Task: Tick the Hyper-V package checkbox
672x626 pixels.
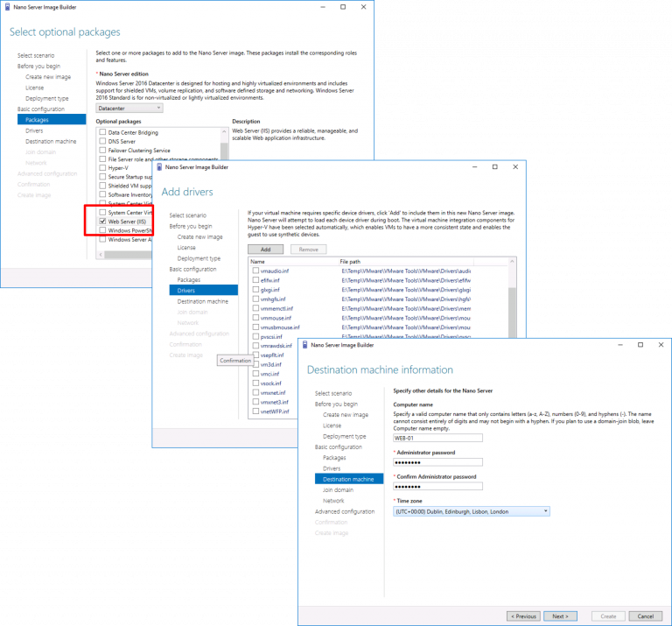Action: [102, 167]
